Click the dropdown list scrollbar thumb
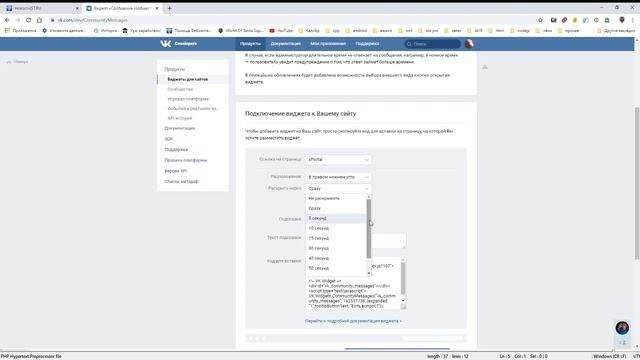 pyautogui.click(x=369, y=229)
